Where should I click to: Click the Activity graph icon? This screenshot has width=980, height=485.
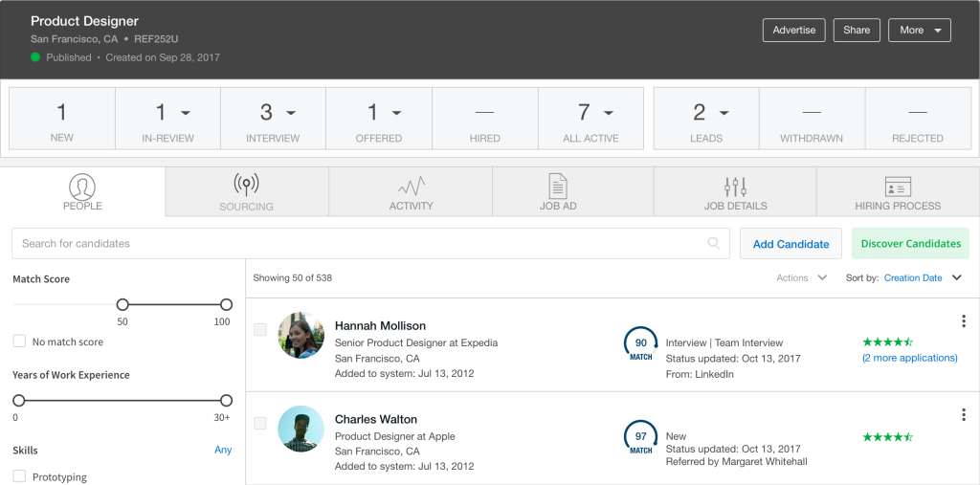coord(411,186)
